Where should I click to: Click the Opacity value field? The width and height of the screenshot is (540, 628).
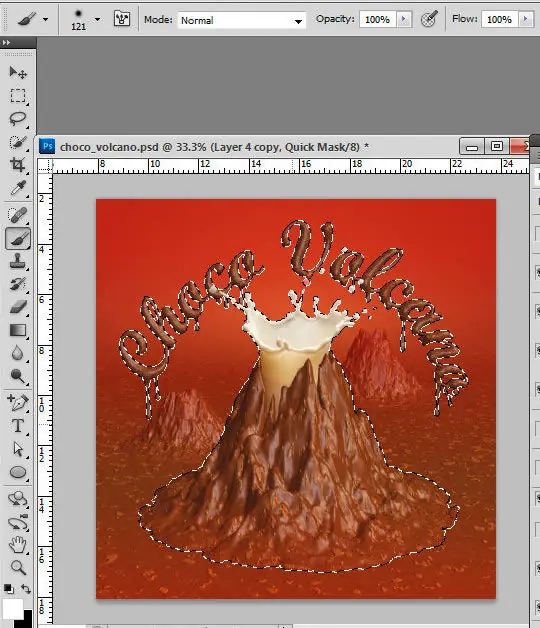coord(378,19)
